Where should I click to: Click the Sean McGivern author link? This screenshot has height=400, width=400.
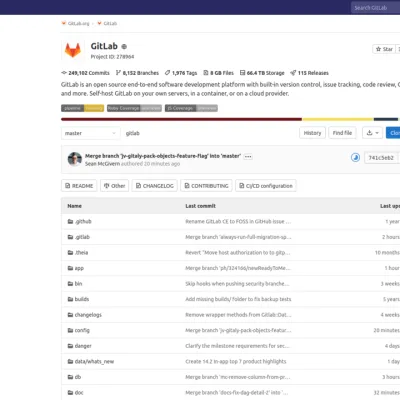pos(102,164)
